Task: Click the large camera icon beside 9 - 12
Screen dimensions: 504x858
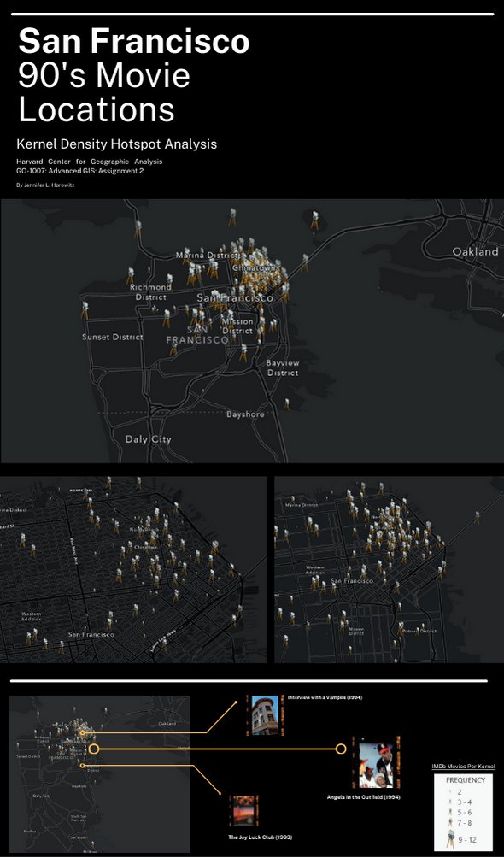Action: 450,839
